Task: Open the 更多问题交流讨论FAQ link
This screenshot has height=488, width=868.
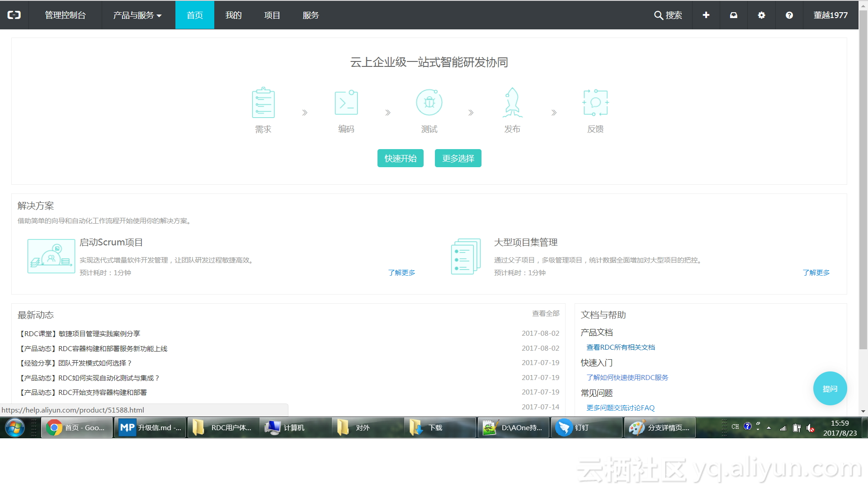Action: pos(620,408)
